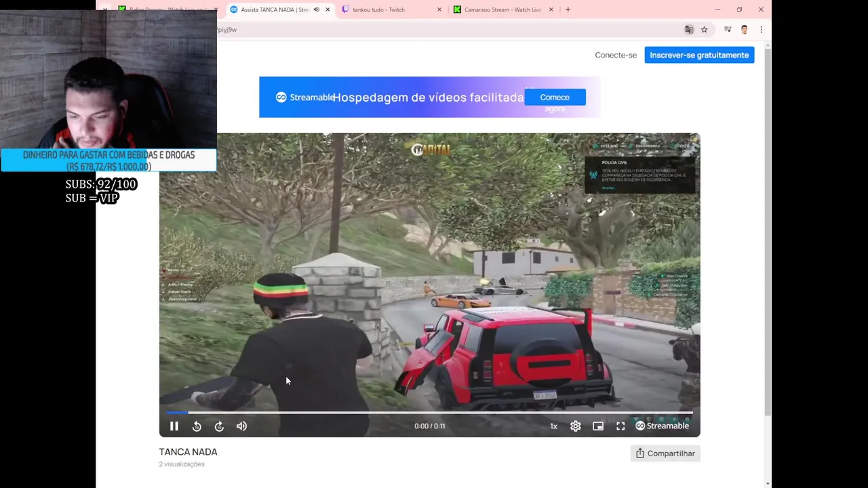Click the Streamable logo in the player
The height and width of the screenshot is (488, 868).
662,426
